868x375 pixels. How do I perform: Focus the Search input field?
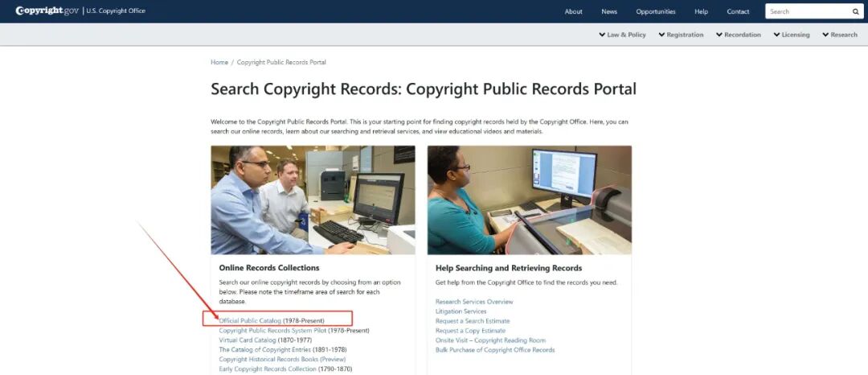pos(809,11)
